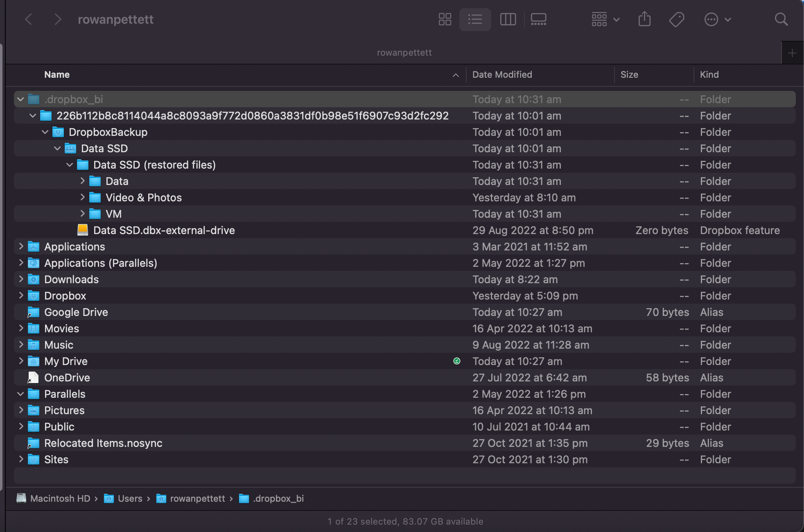Select the Video & Photos row name

pyautogui.click(x=144, y=197)
